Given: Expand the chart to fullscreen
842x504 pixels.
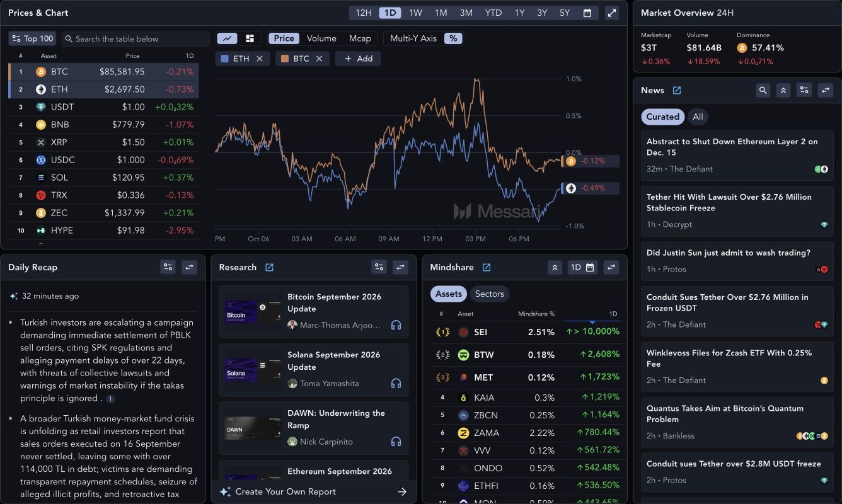Looking at the screenshot, I should 611,13.
